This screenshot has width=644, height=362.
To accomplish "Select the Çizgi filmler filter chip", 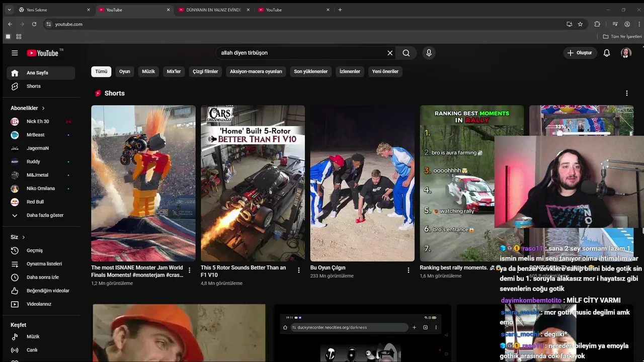I will pos(205,71).
